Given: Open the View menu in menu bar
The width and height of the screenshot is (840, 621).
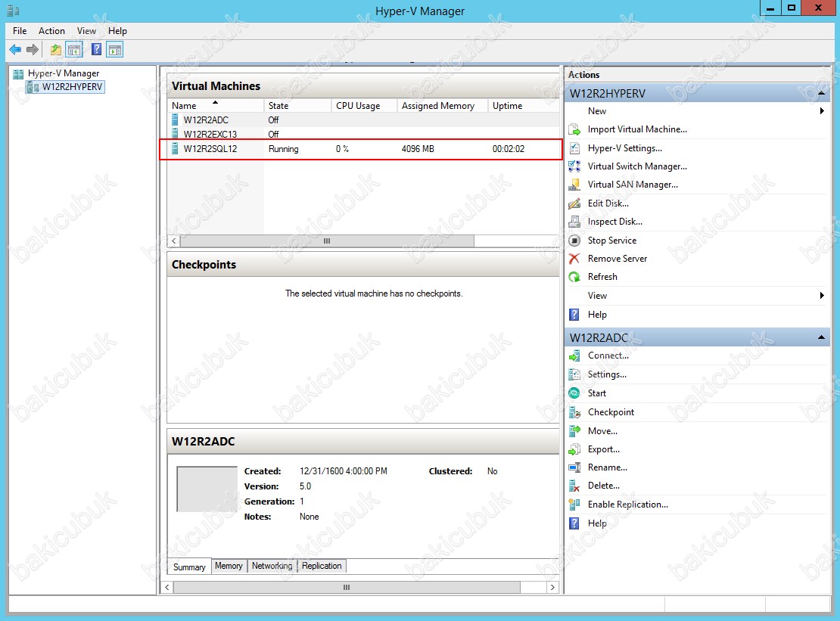Looking at the screenshot, I should coord(86,31).
